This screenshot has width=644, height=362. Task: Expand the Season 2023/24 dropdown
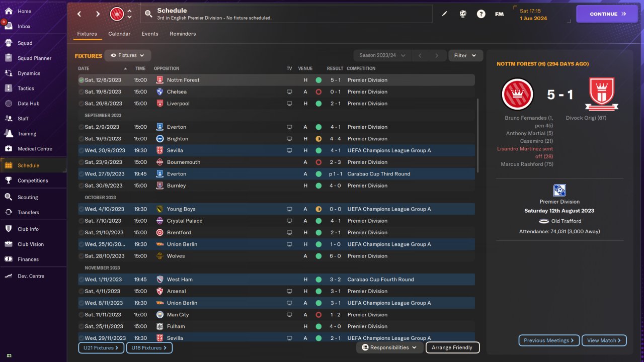point(382,56)
